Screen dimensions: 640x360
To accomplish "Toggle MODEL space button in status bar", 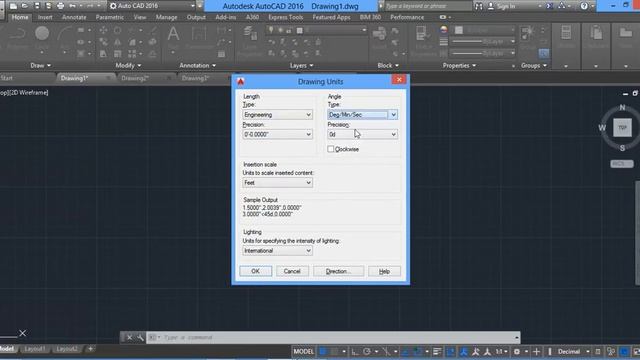I will (304, 351).
